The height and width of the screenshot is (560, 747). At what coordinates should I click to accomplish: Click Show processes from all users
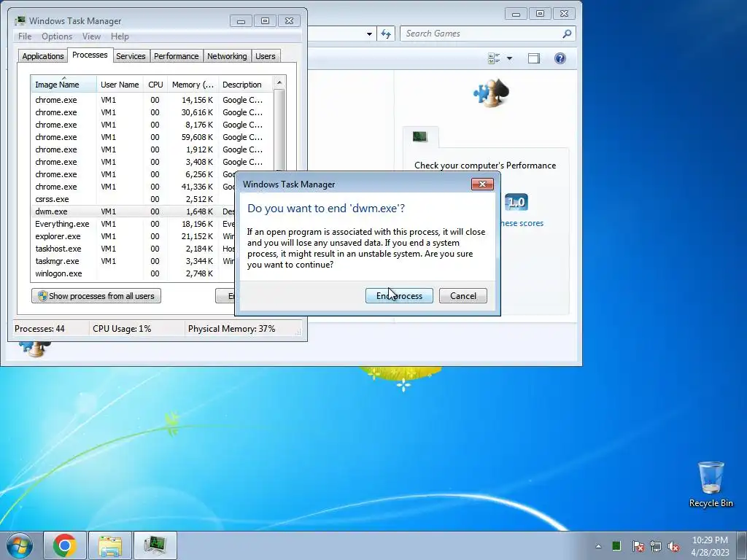pyautogui.click(x=96, y=296)
